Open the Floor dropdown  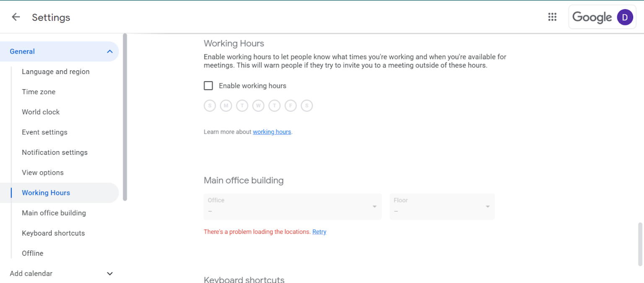point(442,206)
